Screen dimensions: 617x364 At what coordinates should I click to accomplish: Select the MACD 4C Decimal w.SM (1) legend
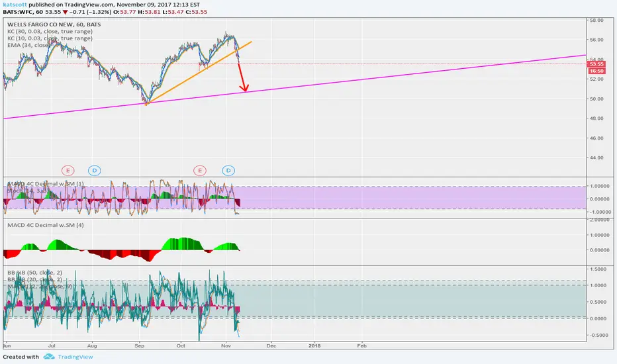tap(46, 184)
